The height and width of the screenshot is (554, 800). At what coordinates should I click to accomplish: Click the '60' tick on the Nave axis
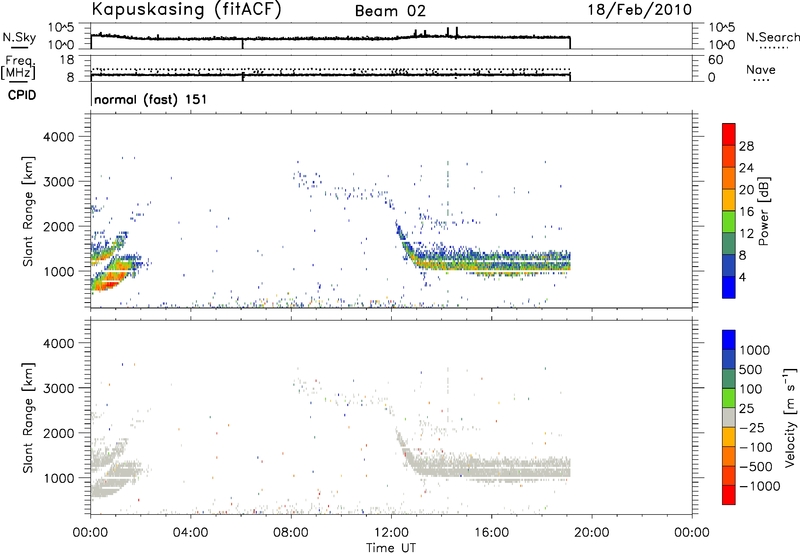tap(715, 60)
